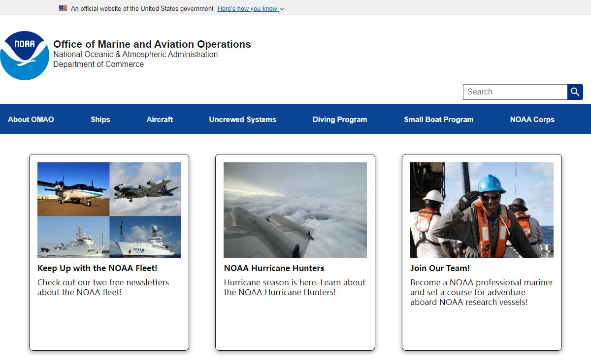
Task: Expand the 'Here's how you know' disclosure
Action: (x=251, y=8)
